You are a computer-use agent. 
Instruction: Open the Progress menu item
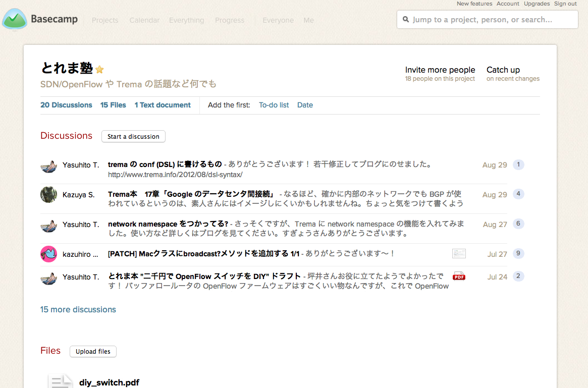point(230,20)
